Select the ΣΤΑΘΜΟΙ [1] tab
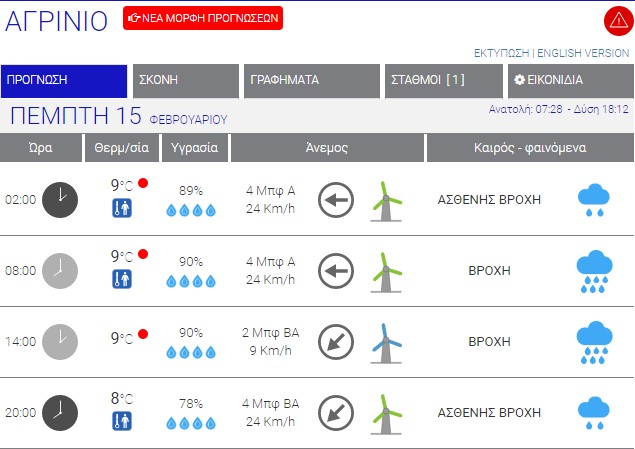This screenshot has height=449, width=635. click(443, 81)
